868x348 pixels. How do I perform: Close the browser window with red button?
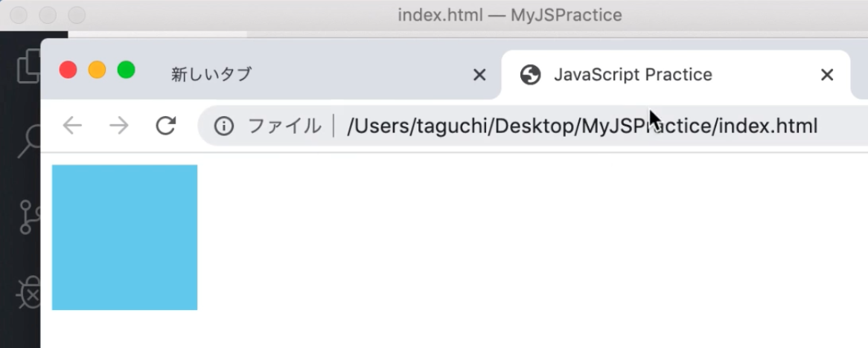[68, 70]
